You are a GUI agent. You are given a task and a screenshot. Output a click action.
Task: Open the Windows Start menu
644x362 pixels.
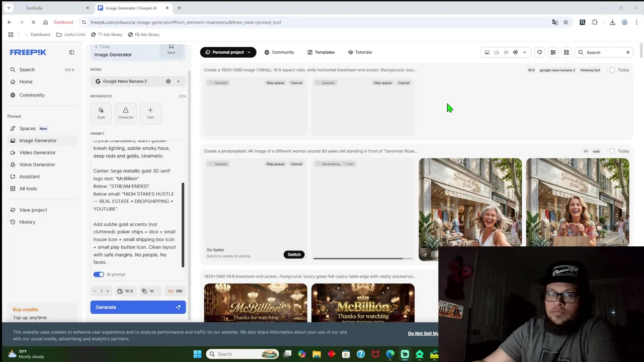coord(197,354)
